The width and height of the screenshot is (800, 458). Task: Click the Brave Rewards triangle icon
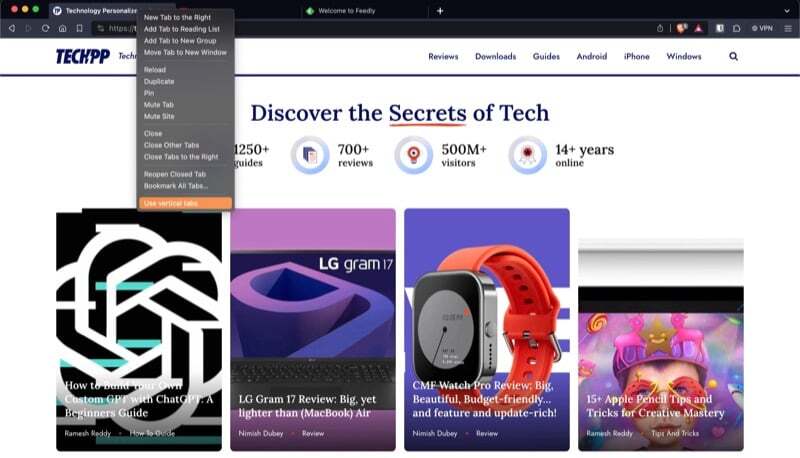point(698,29)
